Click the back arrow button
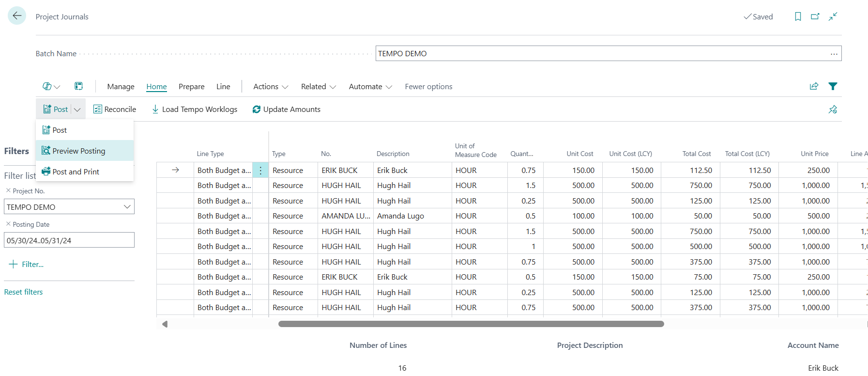This screenshot has width=868, height=376. pyautogui.click(x=17, y=16)
